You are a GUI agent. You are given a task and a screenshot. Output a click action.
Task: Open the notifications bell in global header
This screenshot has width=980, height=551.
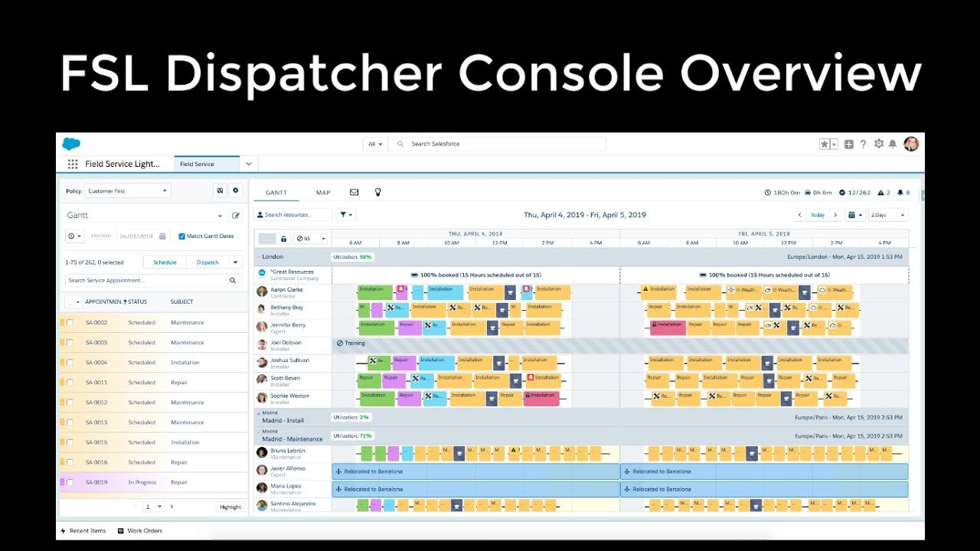pos(893,144)
